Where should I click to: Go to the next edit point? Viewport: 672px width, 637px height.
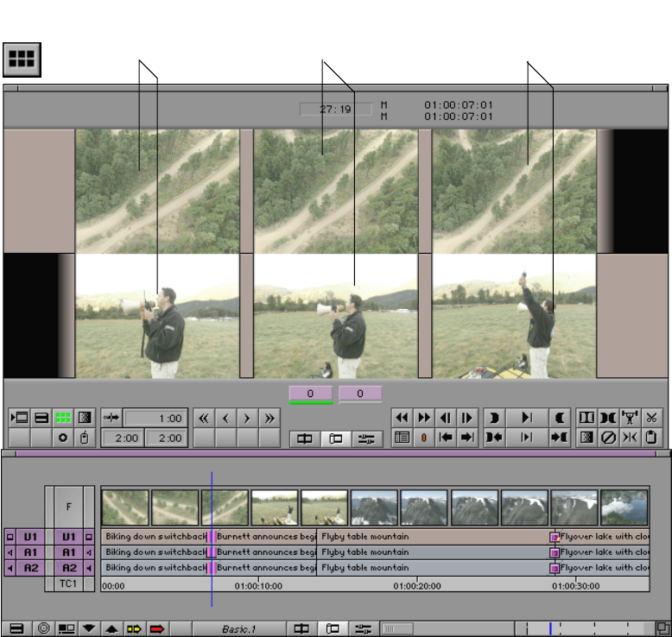467,438
